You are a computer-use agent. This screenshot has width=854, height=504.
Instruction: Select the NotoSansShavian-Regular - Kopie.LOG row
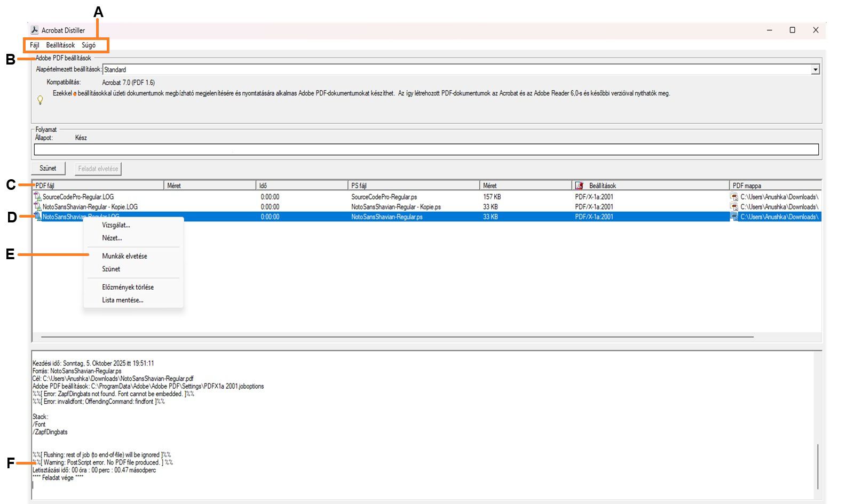pos(426,206)
